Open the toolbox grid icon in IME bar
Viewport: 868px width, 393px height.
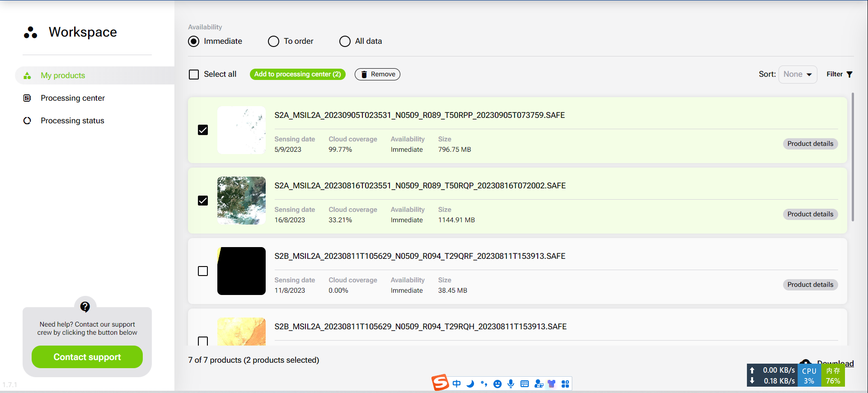point(565,384)
